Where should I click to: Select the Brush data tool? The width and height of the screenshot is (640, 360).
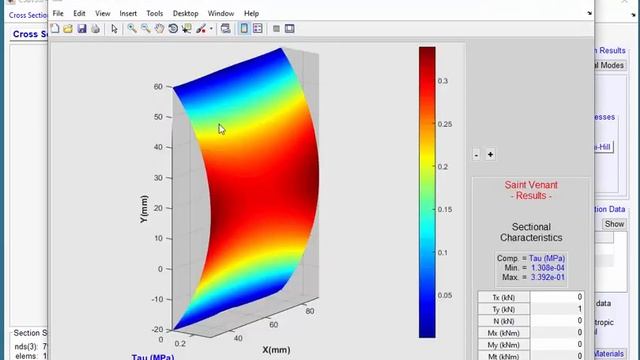pos(201,29)
